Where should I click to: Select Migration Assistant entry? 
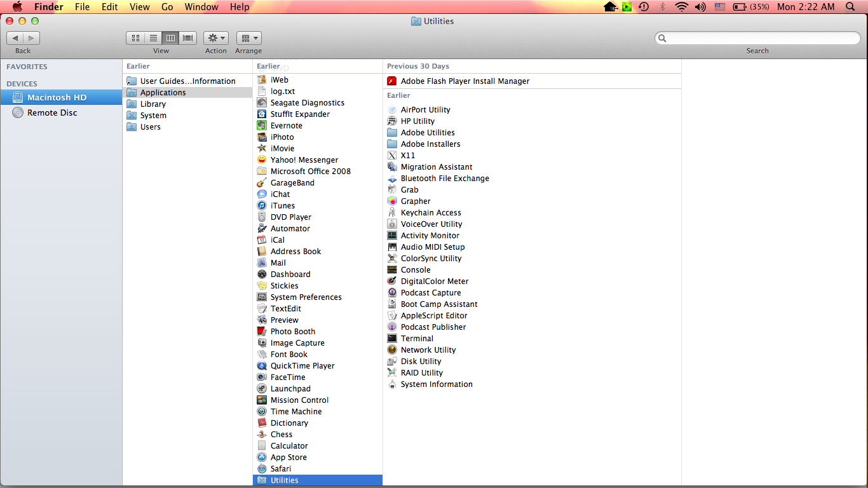[532, 167]
